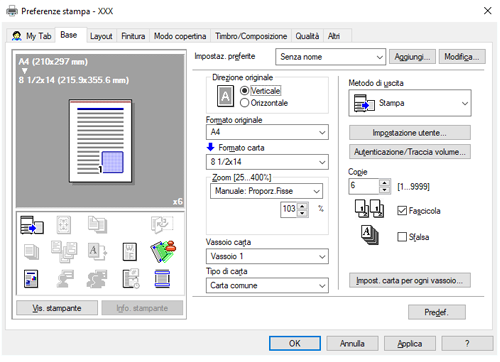500x362 pixels.
Task: Switch to the Timbro/Composizione tab
Action: pyautogui.click(x=251, y=36)
